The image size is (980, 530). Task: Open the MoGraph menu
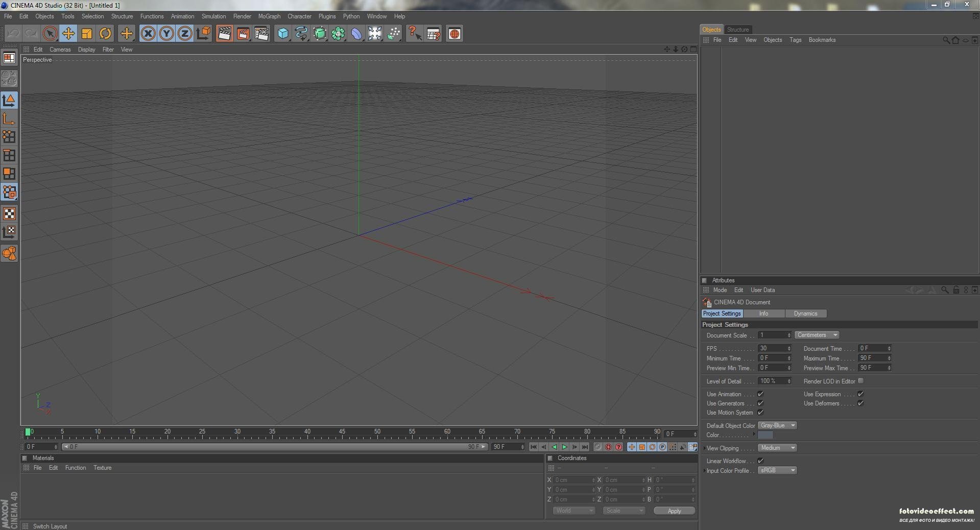(269, 16)
